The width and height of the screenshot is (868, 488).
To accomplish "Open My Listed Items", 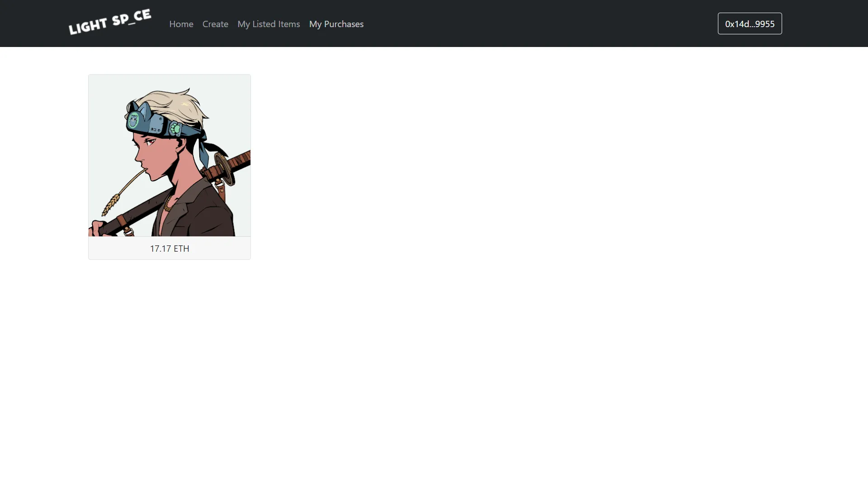I will pos(269,24).
